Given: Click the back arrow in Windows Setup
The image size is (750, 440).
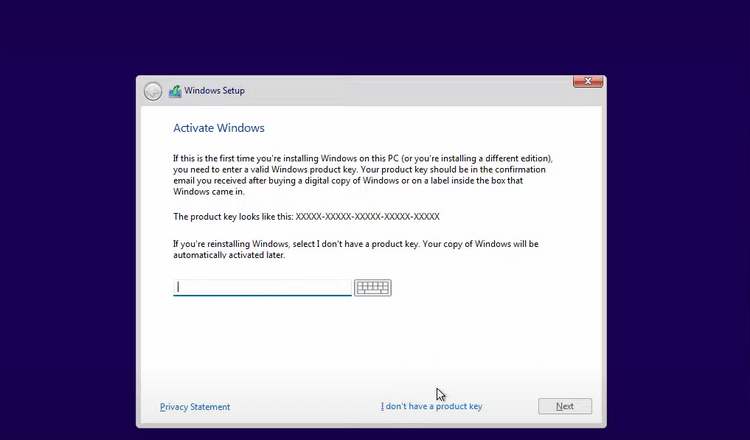Looking at the screenshot, I should click(x=153, y=91).
